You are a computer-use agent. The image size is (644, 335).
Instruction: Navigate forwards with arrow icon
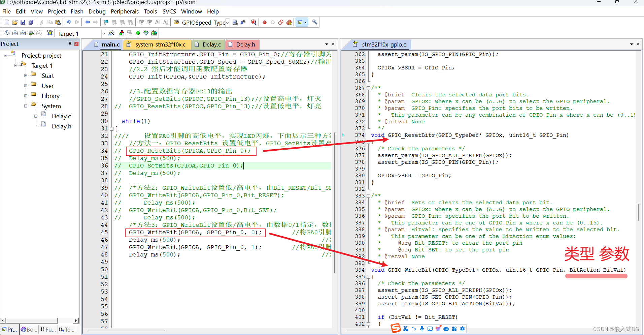coord(96,23)
